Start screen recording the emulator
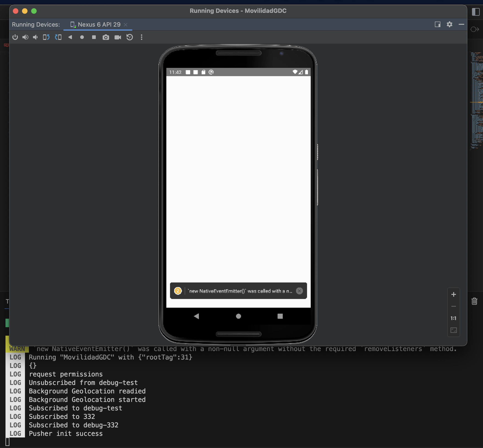The height and width of the screenshot is (448, 483). [x=118, y=37]
